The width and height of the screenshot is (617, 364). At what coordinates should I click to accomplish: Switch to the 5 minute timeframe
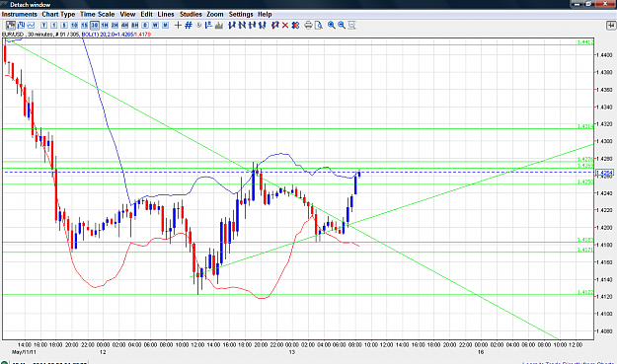64,26
